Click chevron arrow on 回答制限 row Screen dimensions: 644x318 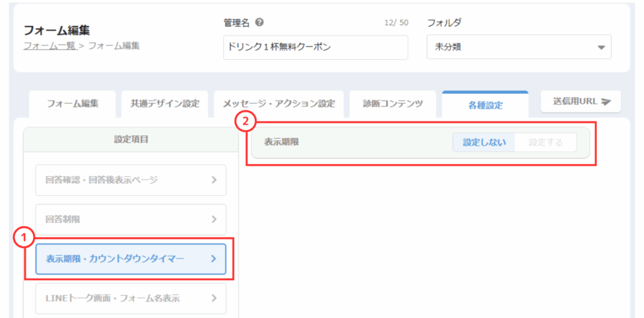[214, 219]
